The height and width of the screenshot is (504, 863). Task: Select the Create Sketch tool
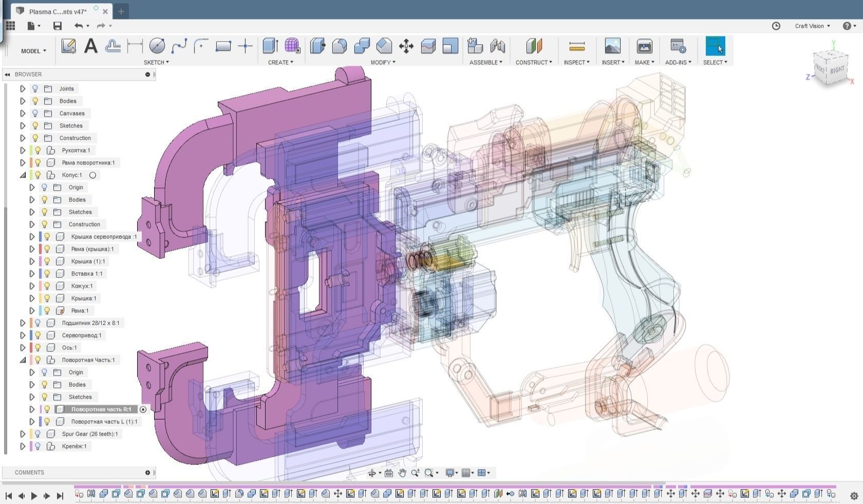(68, 46)
